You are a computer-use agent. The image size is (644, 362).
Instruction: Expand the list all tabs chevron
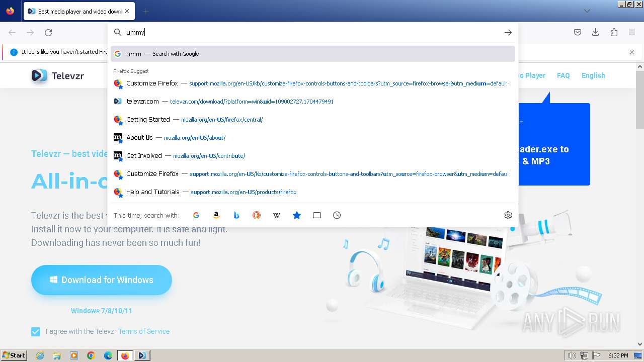tap(587, 11)
